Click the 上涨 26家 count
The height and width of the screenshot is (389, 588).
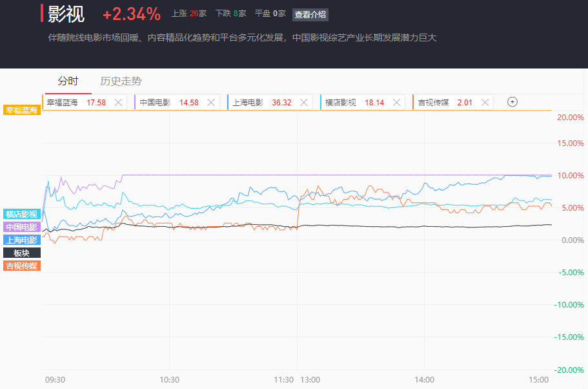[x=189, y=14]
